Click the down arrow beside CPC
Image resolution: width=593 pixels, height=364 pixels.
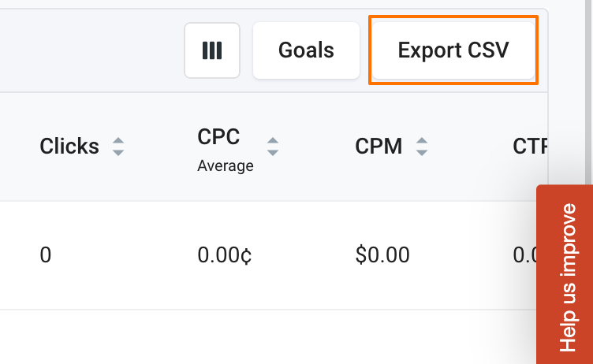[273, 152]
